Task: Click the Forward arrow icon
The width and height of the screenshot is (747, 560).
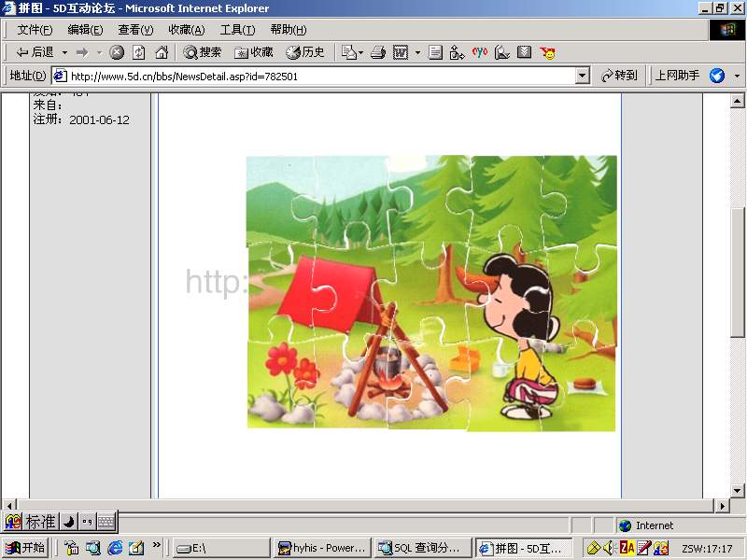Action: click(82, 52)
